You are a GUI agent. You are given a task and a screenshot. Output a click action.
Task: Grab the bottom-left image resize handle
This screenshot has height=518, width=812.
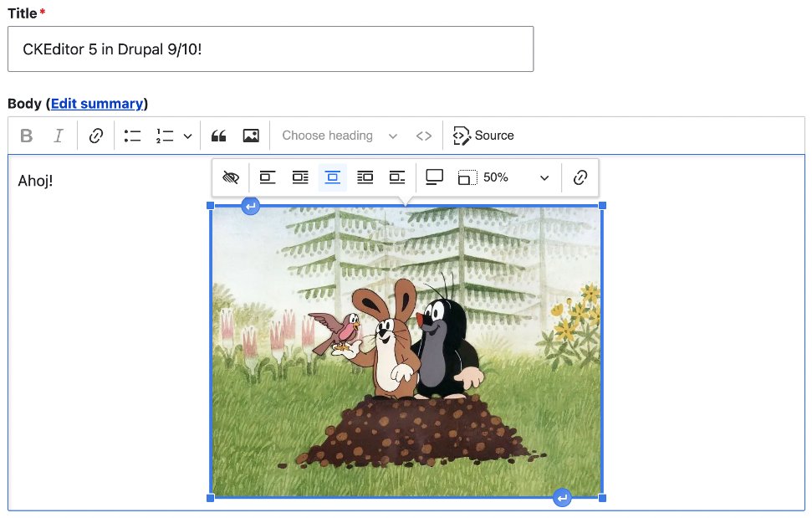tap(210, 498)
